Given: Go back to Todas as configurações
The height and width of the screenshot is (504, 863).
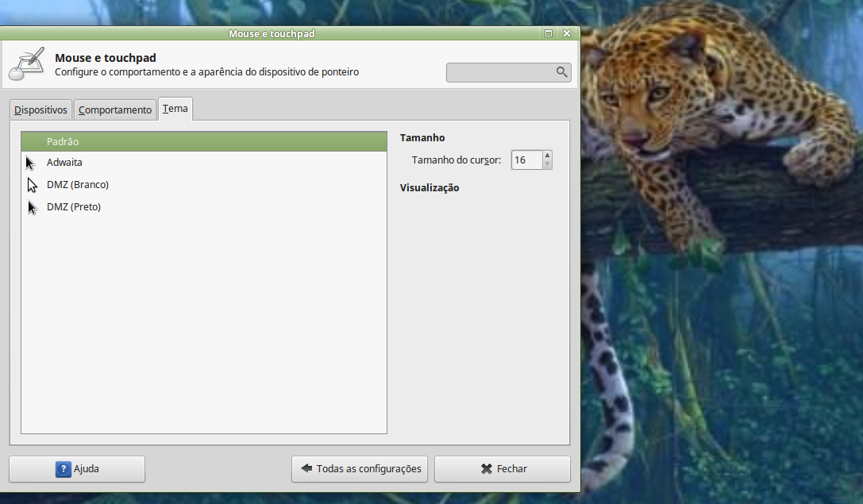Looking at the screenshot, I should pos(360,469).
